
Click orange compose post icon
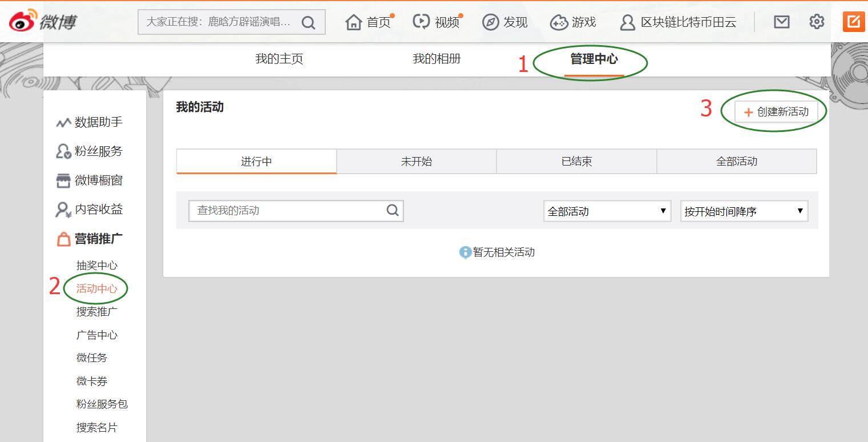click(854, 22)
